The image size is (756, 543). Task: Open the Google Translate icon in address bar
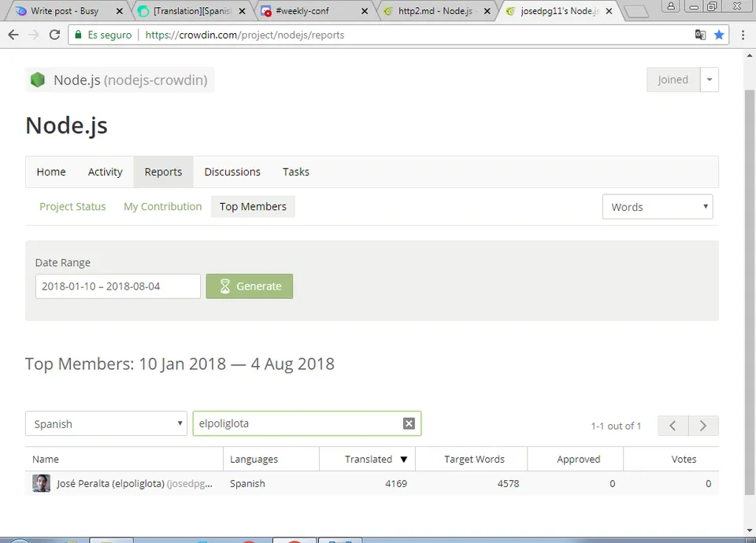700,35
